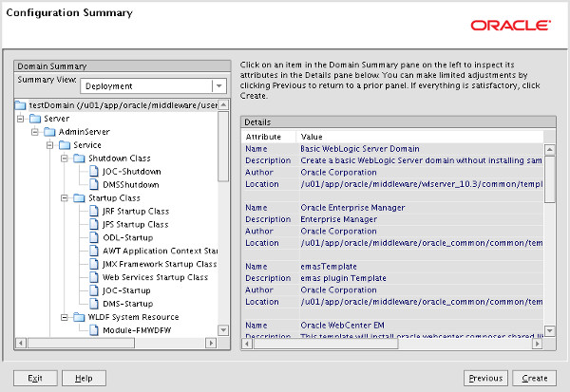The height and width of the screenshot is (392, 570).
Task: Click the Details pane scroll up arrow
Action: pyautogui.click(x=550, y=149)
